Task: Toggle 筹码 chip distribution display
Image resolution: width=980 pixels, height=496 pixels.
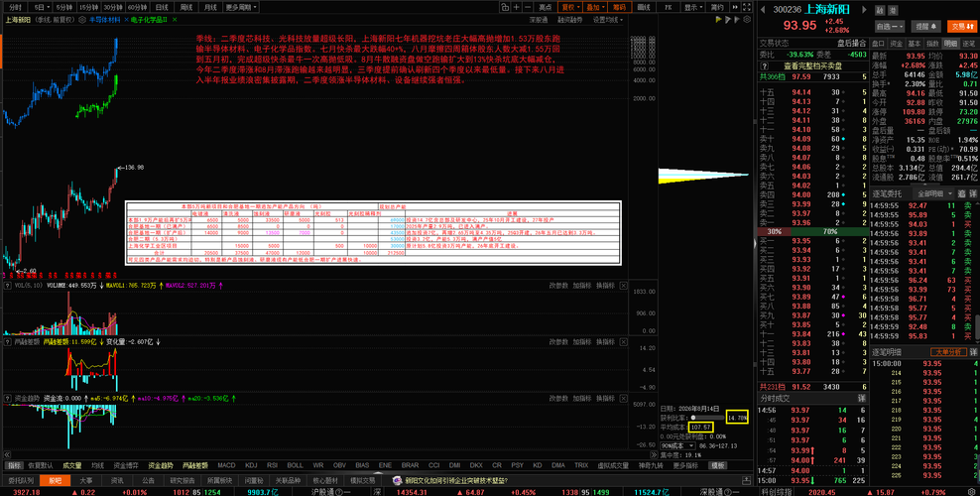Action: pos(619,8)
